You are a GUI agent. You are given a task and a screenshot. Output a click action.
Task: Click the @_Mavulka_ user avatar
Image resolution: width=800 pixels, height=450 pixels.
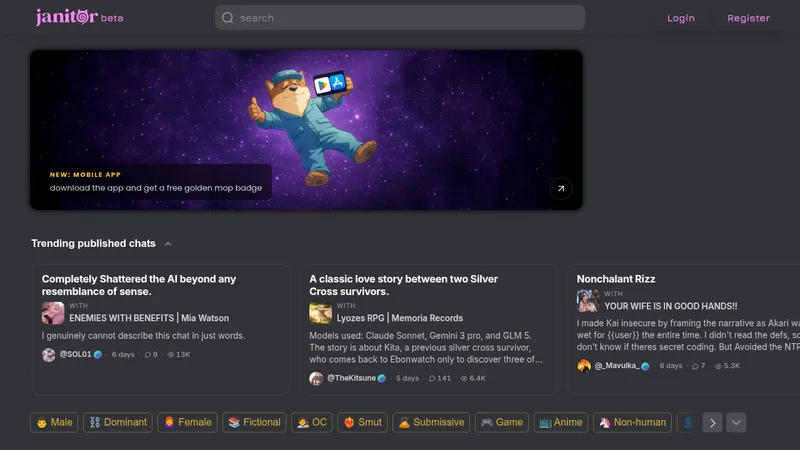[584, 366]
